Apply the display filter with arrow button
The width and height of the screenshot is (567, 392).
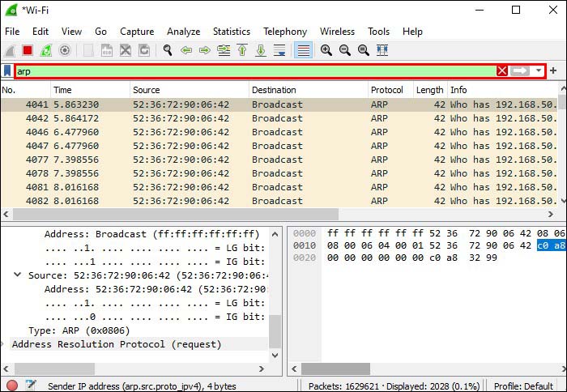pos(520,71)
